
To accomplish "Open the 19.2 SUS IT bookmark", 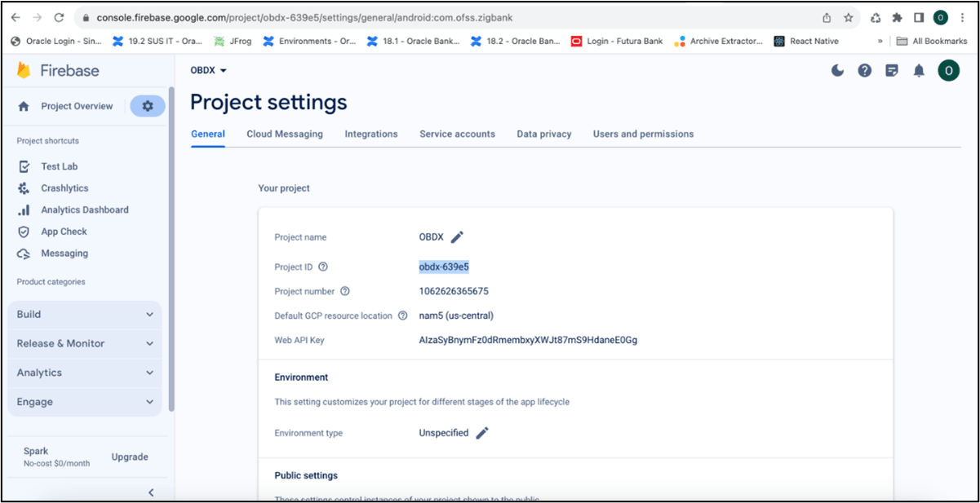I will point(157,41).
